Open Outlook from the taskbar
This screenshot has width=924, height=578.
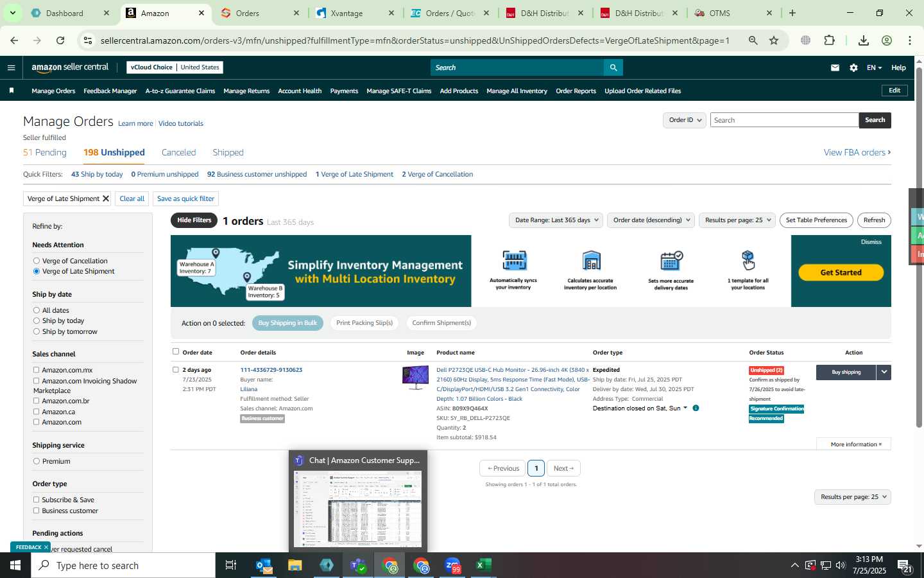point(264,565)
